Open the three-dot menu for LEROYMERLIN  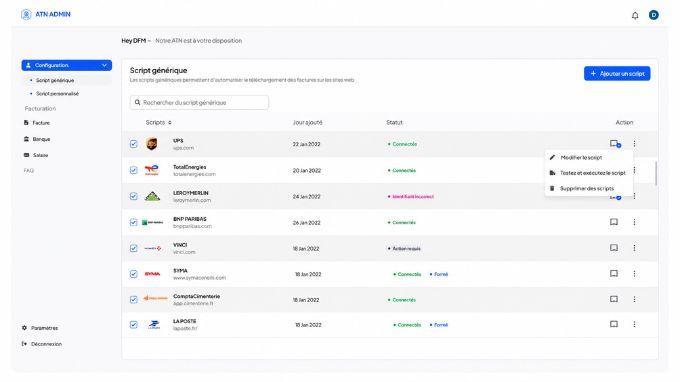click(x=634, y=196)
